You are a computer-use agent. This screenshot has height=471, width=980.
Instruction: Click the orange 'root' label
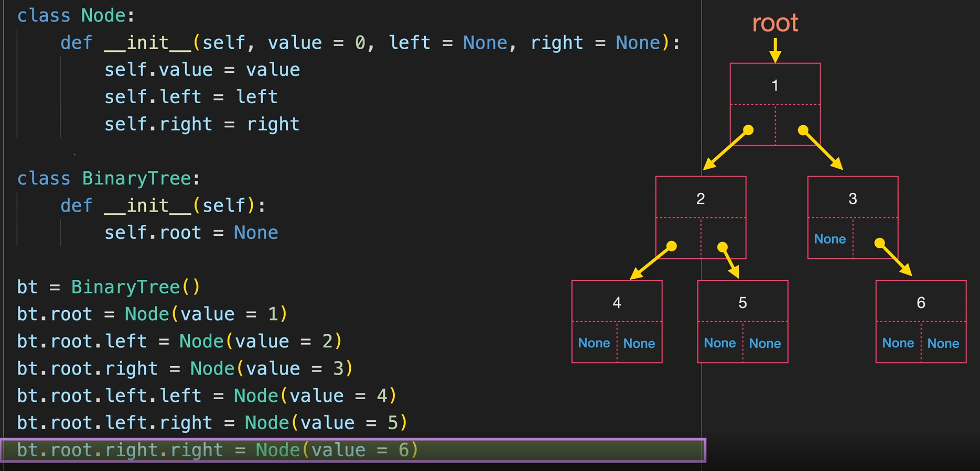pos(775,23)
